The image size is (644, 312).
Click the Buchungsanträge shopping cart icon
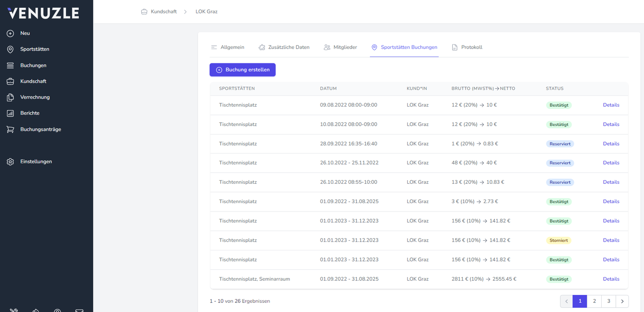pyautogui.click(x=10, y=130)
